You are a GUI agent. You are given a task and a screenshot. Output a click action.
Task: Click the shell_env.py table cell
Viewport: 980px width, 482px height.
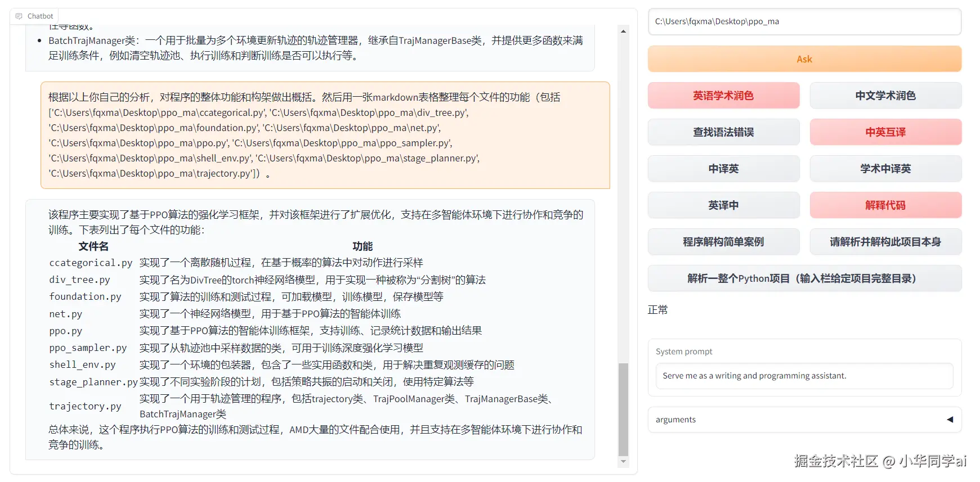click(x=82, y=364)
